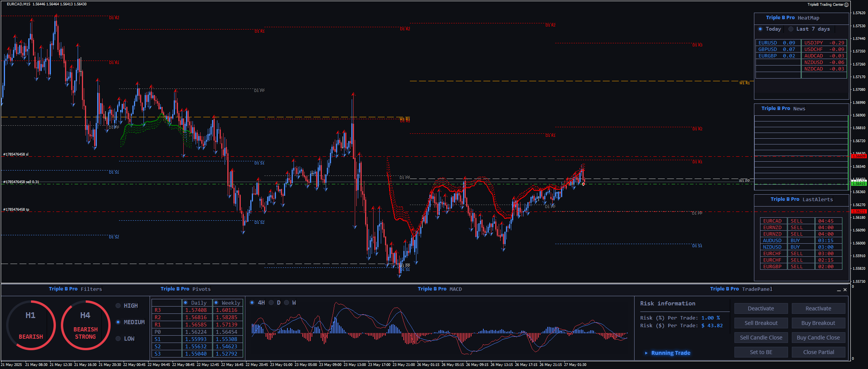Select the Today heatmap radio button
This screenshot has width=868, height=369.
tap(760, 29)
